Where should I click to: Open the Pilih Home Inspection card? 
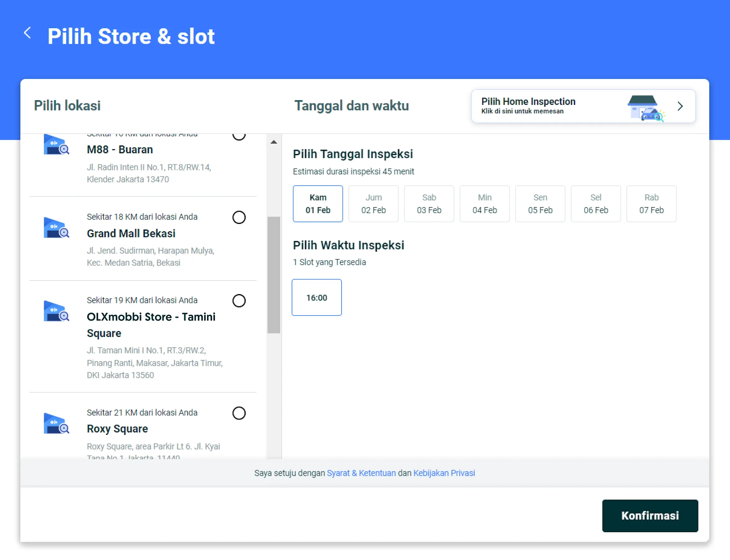point(584,106)
